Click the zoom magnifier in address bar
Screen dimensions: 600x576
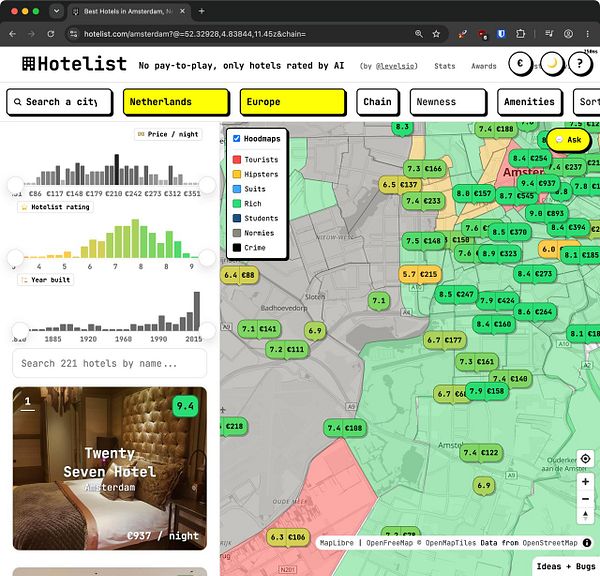pyautogui.click(x=419, y=34)
